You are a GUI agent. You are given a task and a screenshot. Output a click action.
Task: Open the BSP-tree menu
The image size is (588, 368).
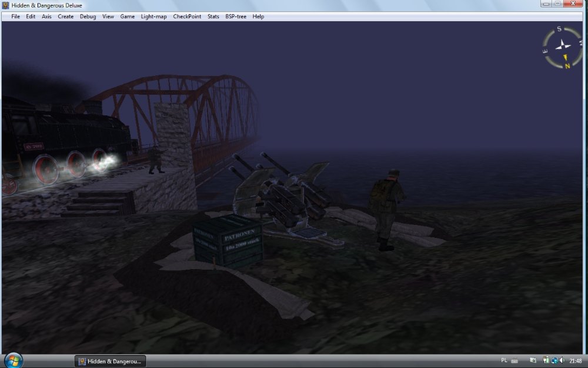pyautogui.click(x=236, y=16)
